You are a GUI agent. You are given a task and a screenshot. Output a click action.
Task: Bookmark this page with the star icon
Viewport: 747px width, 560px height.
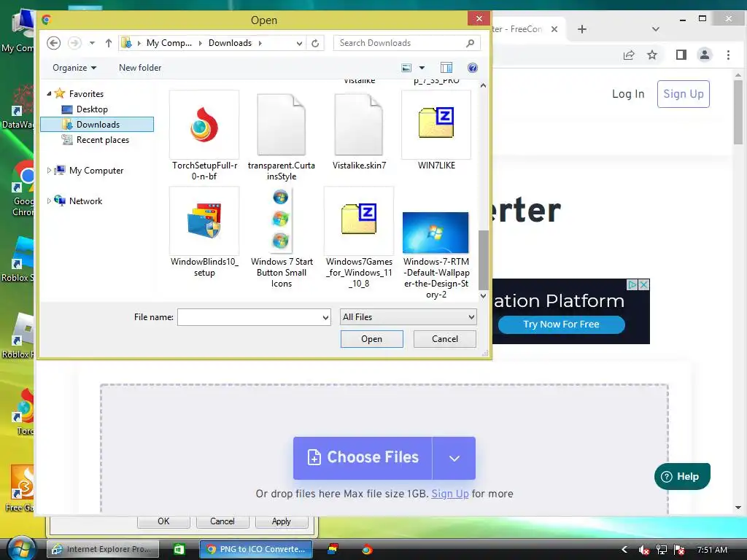pos(652,55)
